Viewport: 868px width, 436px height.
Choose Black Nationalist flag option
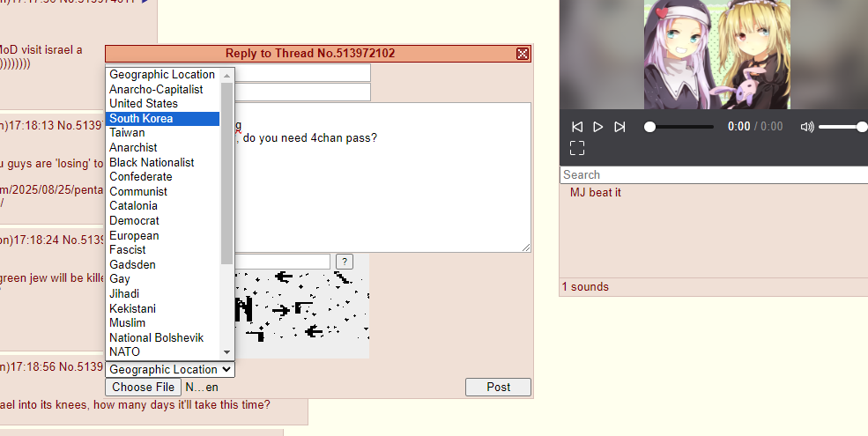pos(163,162)
